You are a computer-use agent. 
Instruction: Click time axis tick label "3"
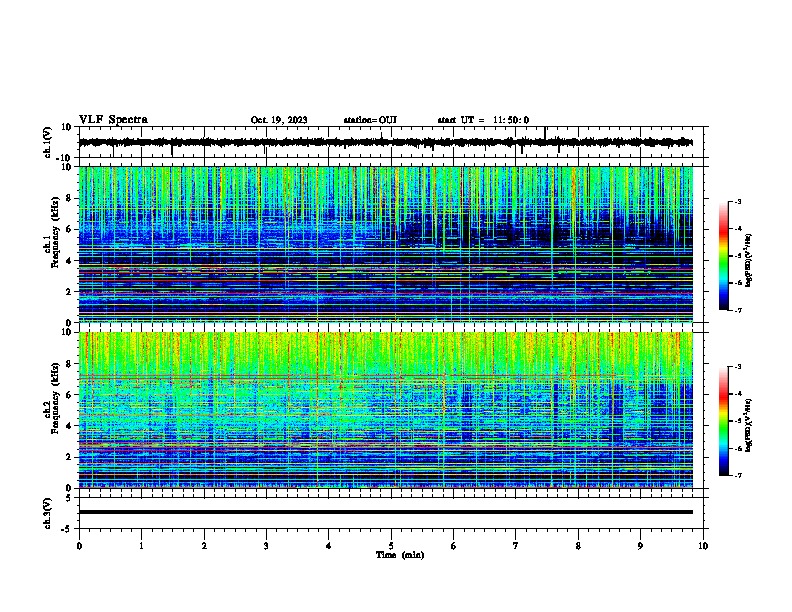coord(266,546)
